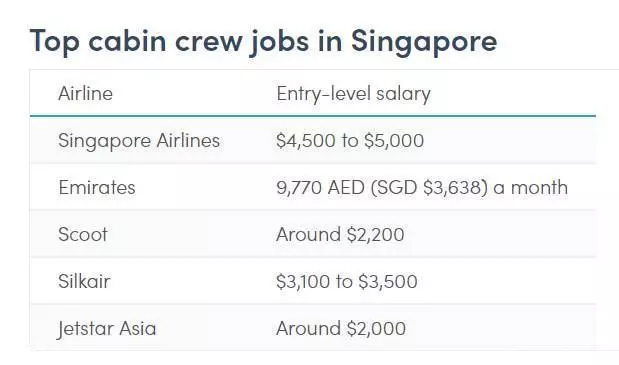Click the Around $2,200 salary cell
Image resolution: width=619 pixels, height=365 pixels.
[x=340, y=234]
